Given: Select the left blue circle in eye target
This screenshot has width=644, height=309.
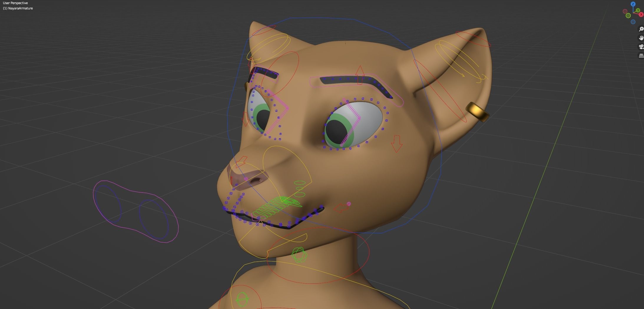Looking at the screenshot, I should point(108,204).
